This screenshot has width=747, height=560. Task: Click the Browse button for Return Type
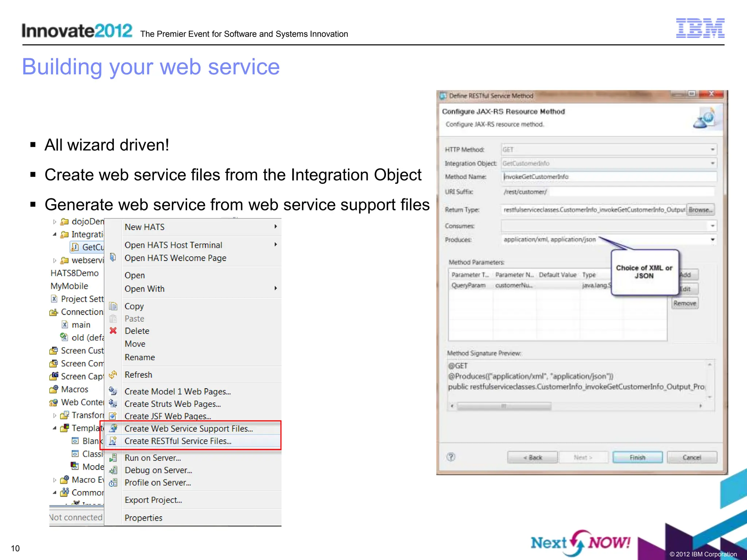point(700,210)
